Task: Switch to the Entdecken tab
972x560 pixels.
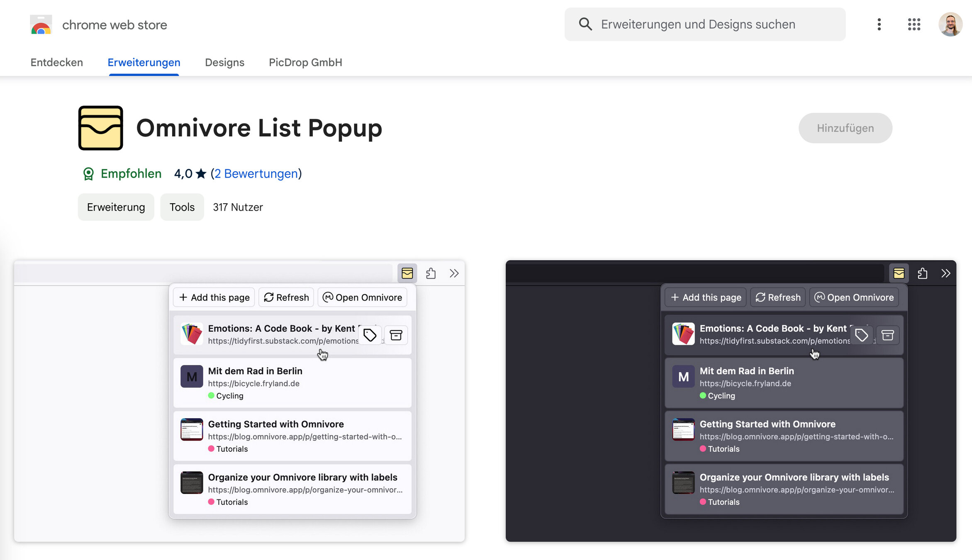Action: 57,63
